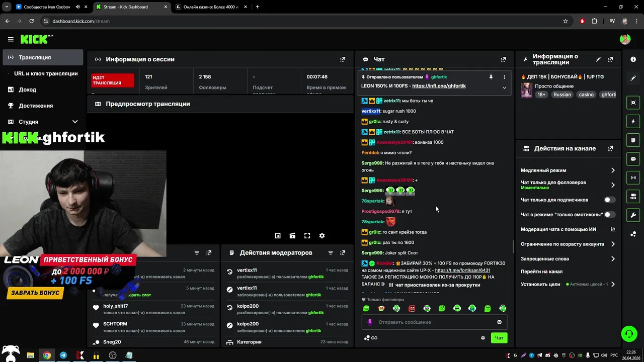Switch to Сообщества Ivan Osobov browser tab
The height and width of the screenshot is (362, 644).
tap(48, 7)
